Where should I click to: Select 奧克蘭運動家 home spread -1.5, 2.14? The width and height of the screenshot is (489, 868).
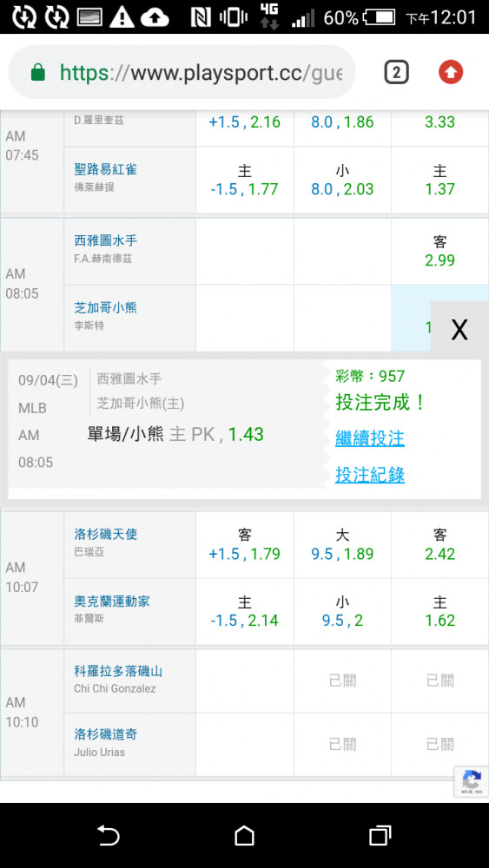click(245, 612)
